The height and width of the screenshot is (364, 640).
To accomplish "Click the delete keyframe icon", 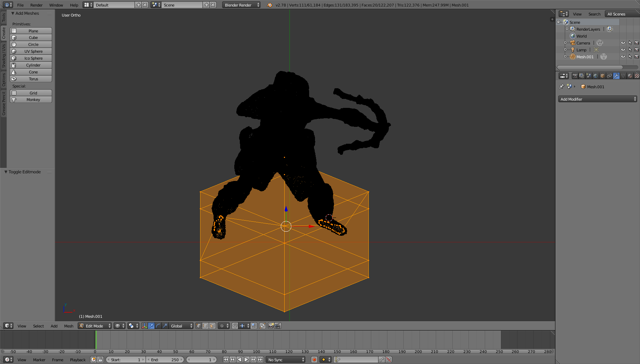I will click(x=388, y=360).
